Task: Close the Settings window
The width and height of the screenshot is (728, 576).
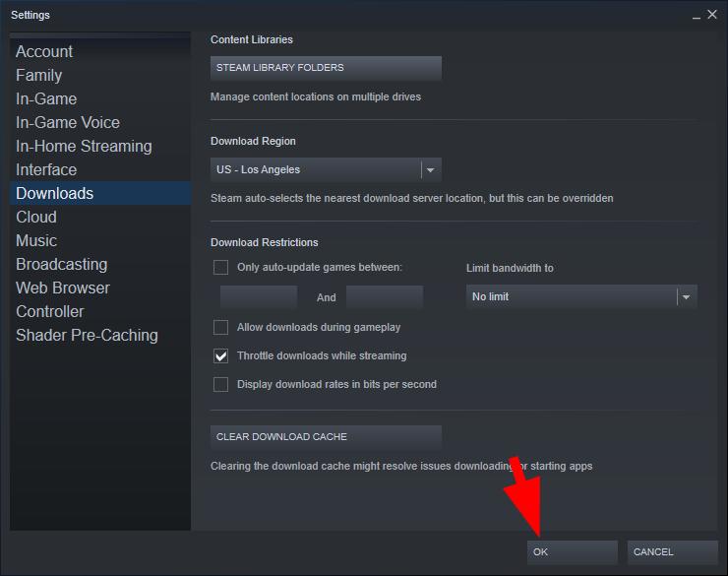Action: coord(712,15)
